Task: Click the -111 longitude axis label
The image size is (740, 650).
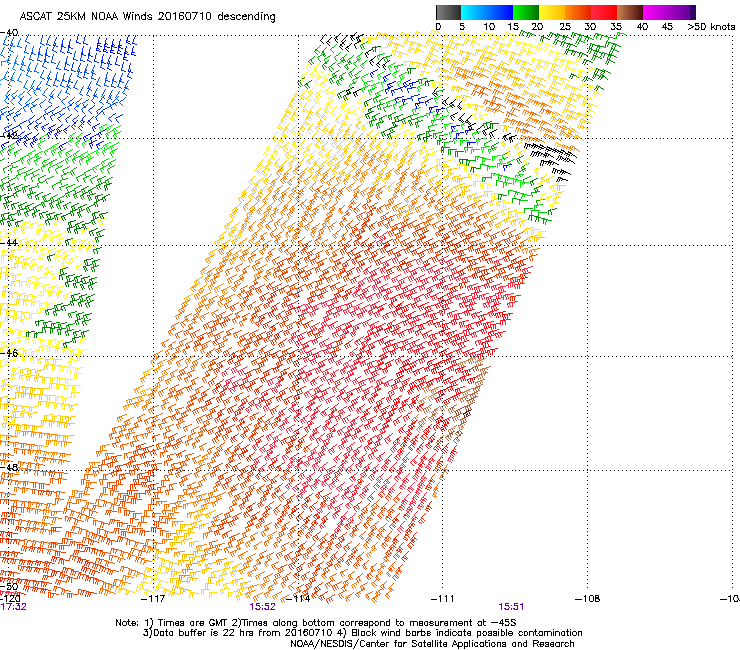Action: (443, 599)
